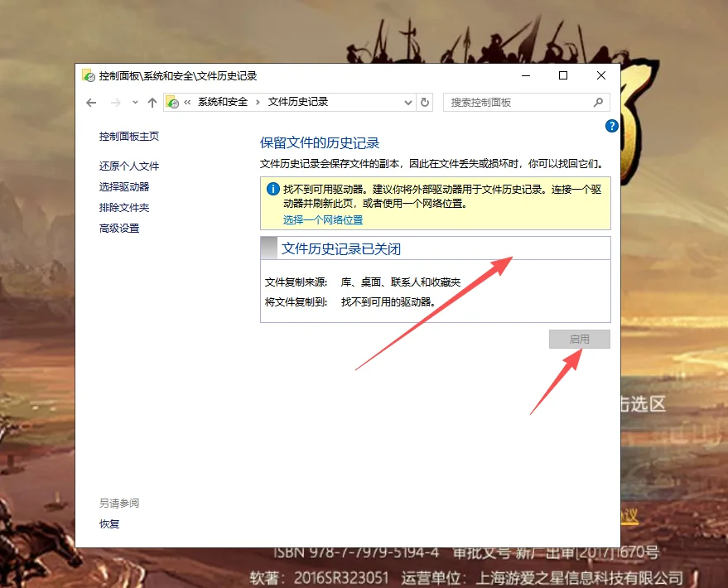Click the 另请参阅 label
This screenshot has height=588, width=728.
[x=119, y=503]
